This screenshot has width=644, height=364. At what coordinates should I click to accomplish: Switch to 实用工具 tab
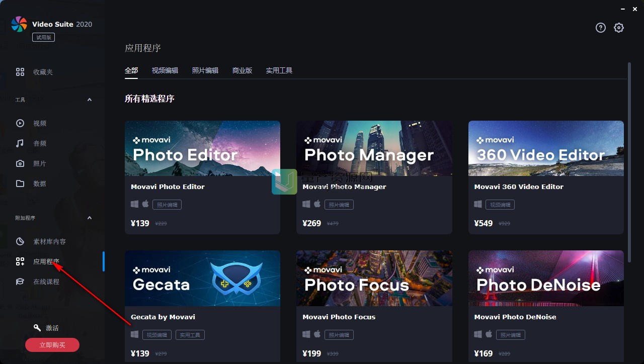[x=279, y=70]
